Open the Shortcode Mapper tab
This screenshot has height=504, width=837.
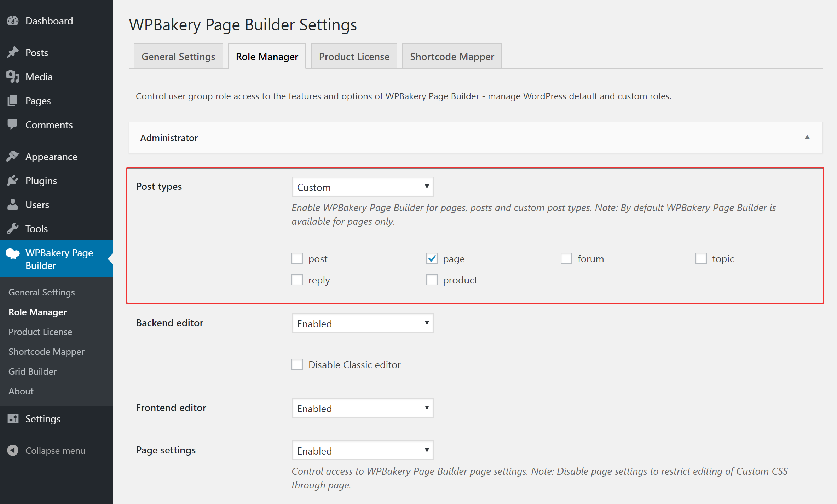pos(452,57)
